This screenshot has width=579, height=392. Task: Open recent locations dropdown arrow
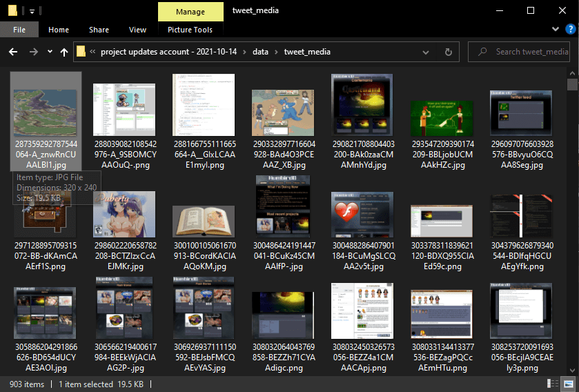pos(50,52)
